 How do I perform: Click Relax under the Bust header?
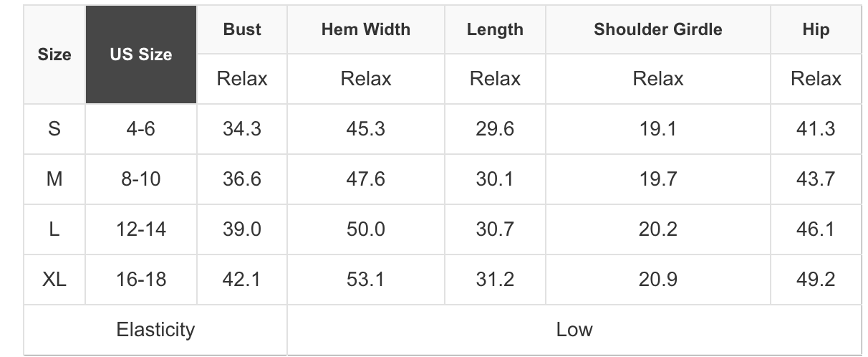(242, 78)
